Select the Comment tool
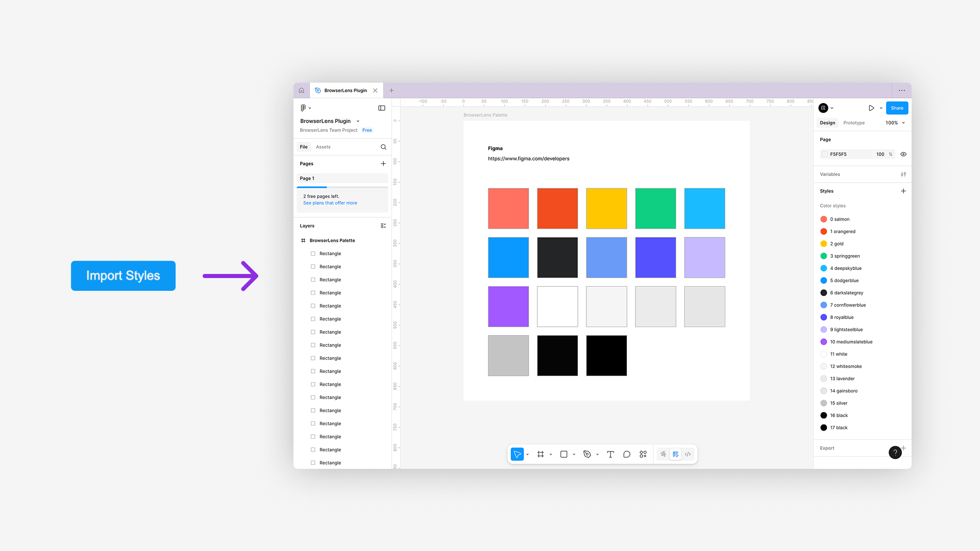Image resolution: width=980 pixels, height=551 pixels. coord(627,454)
